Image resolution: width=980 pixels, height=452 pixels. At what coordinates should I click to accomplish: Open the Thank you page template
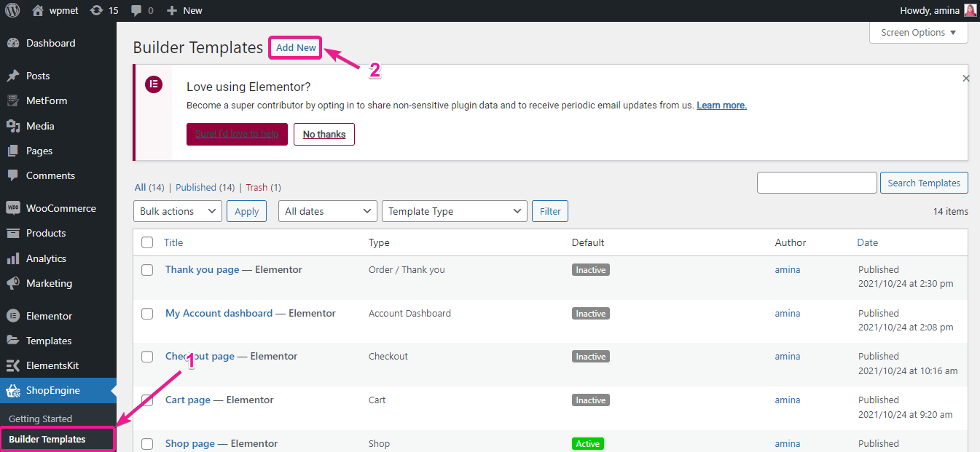point(202,269)
